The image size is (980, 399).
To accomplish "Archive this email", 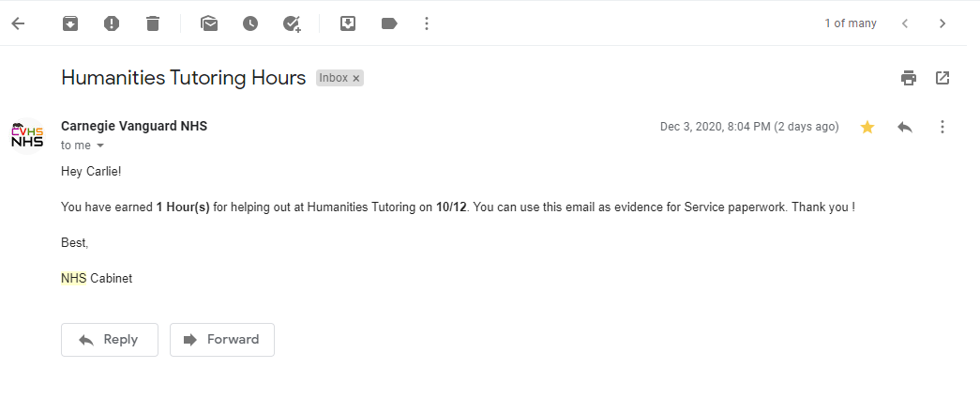I will (70, 23).
